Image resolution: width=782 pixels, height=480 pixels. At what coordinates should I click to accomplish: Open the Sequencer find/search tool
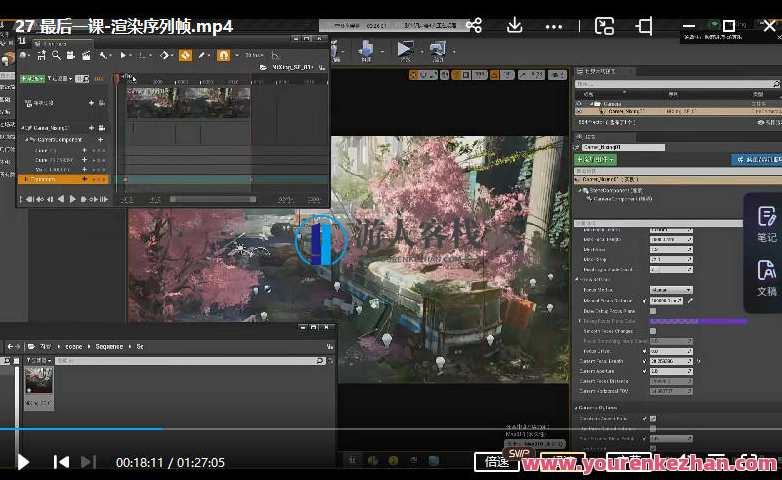pyautogui.click(x=56, y=55)
